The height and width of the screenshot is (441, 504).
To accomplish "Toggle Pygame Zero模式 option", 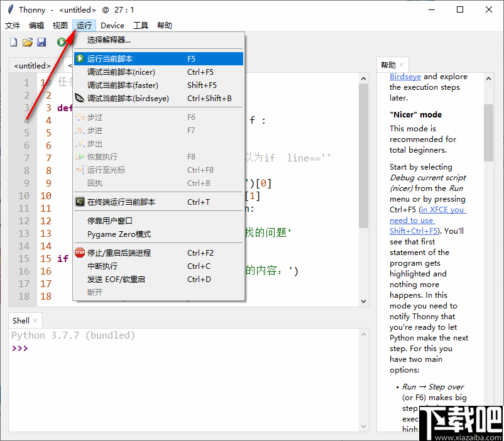I will pos(158,234).
